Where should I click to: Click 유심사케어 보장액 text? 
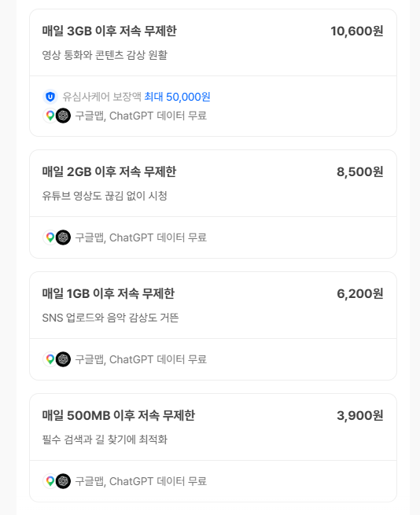(x=102, y=97)
